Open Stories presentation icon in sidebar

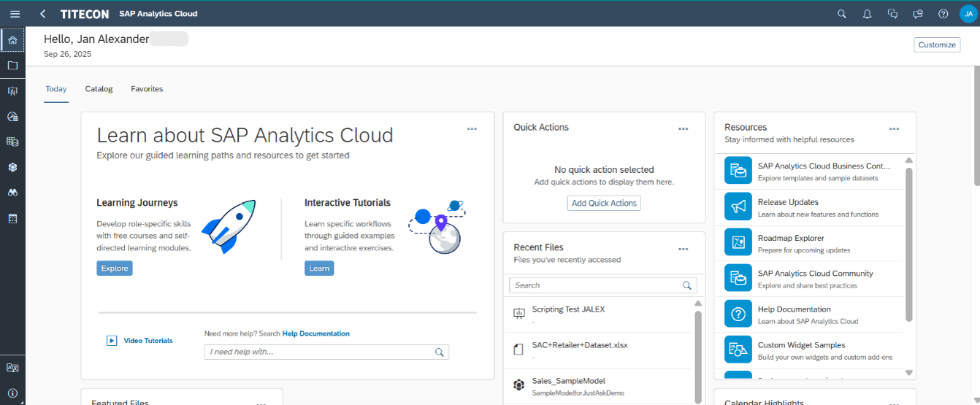[x=12, y=91]
